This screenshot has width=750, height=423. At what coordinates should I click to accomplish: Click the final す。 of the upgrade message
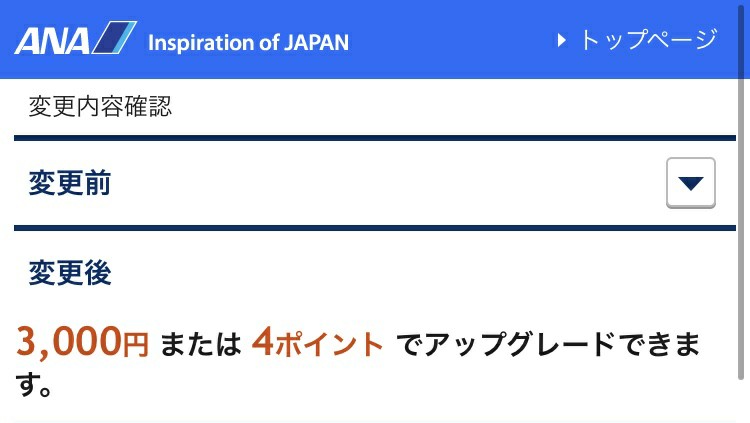33,384
